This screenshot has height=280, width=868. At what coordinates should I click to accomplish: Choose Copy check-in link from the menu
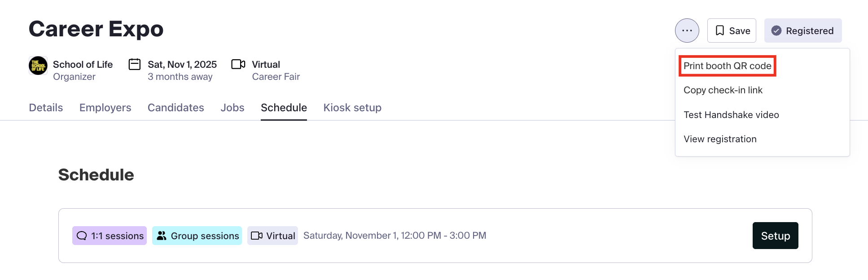pyautogui.click(x=723, y=90)
